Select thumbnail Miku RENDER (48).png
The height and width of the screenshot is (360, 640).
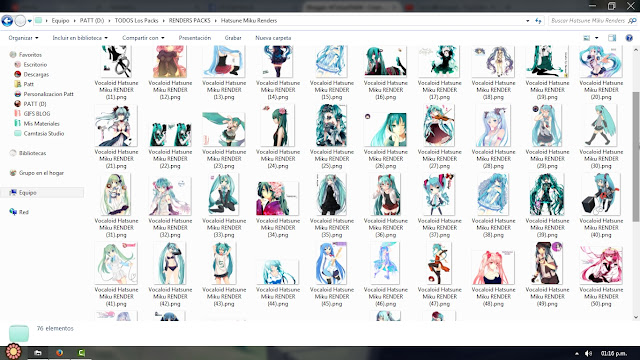tap(493, 267)
